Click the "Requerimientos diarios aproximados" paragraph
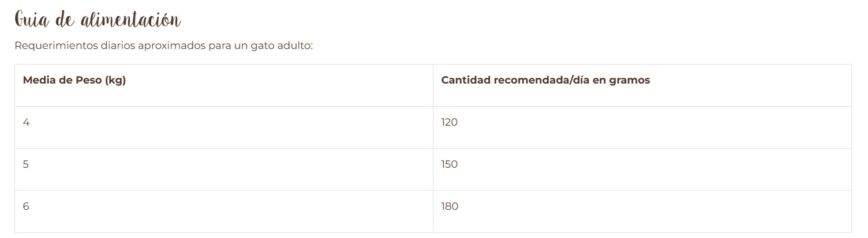The width and height of the screenshot is (868, 238). [x=163, y=46]
